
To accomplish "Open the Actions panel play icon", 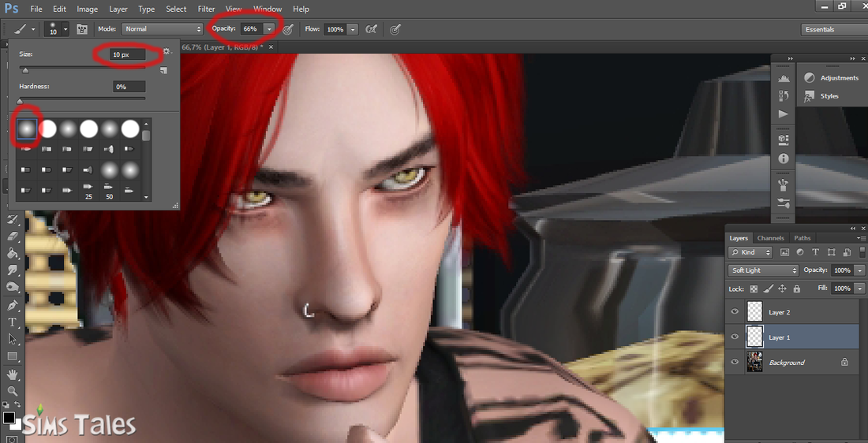I will click(x=784, y=114).
